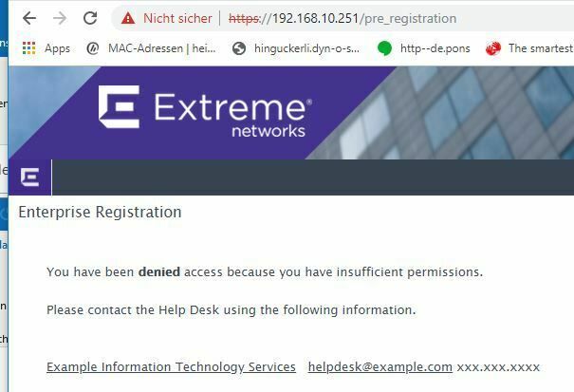Click the browser forward arrow
The height and width of the screenshot is (392, 574).
tap(60, 18)
